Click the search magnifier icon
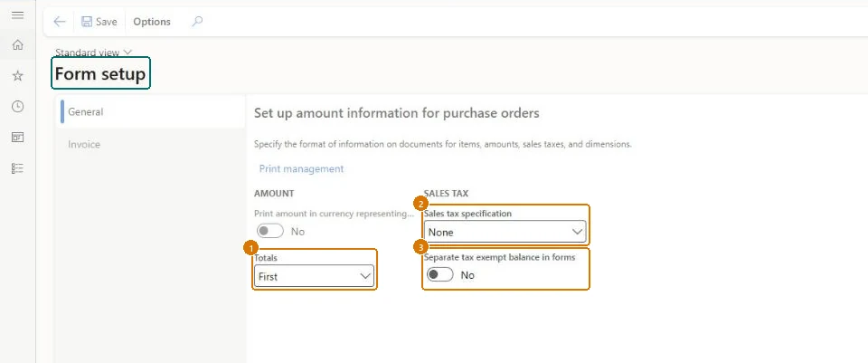This screenshot has width=868, height=363. tap(197, 22)
